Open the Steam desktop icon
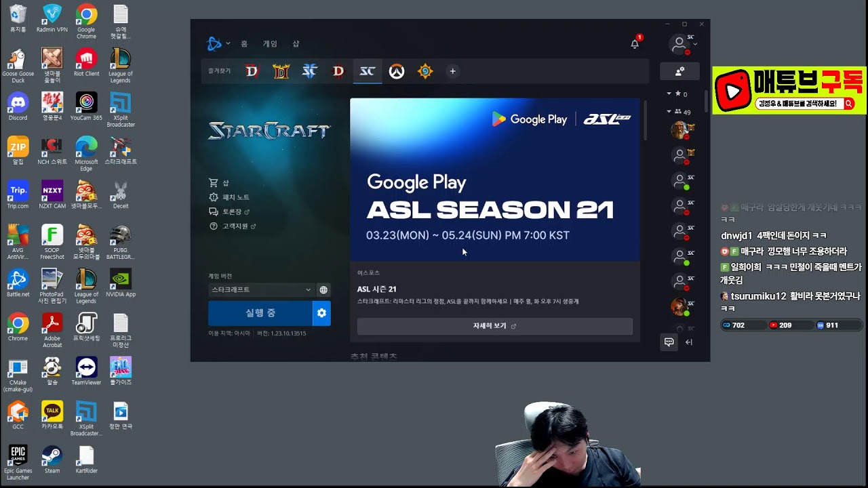868x488 pixels. click(52, 460)
